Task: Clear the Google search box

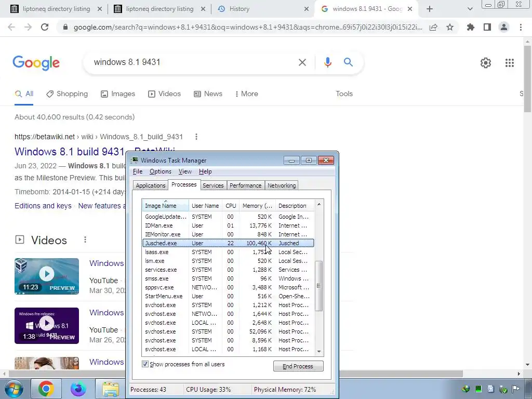Action: tap(302, 62)
